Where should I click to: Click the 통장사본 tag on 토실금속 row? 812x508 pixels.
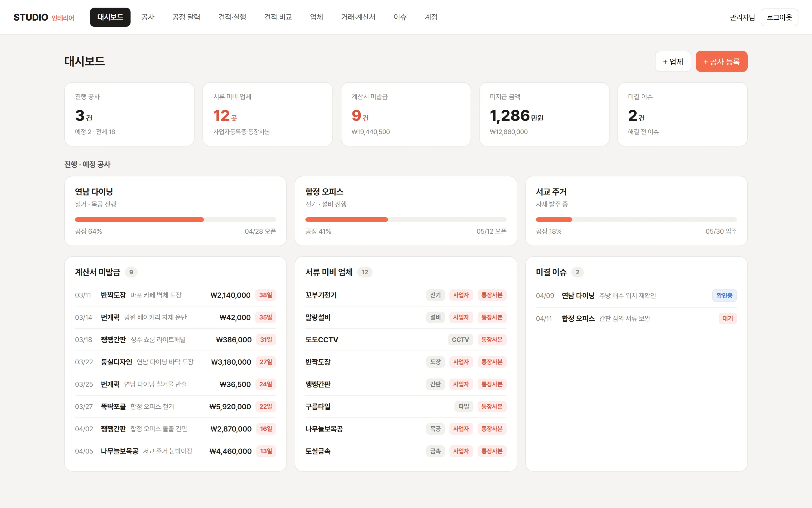[492, 451]
